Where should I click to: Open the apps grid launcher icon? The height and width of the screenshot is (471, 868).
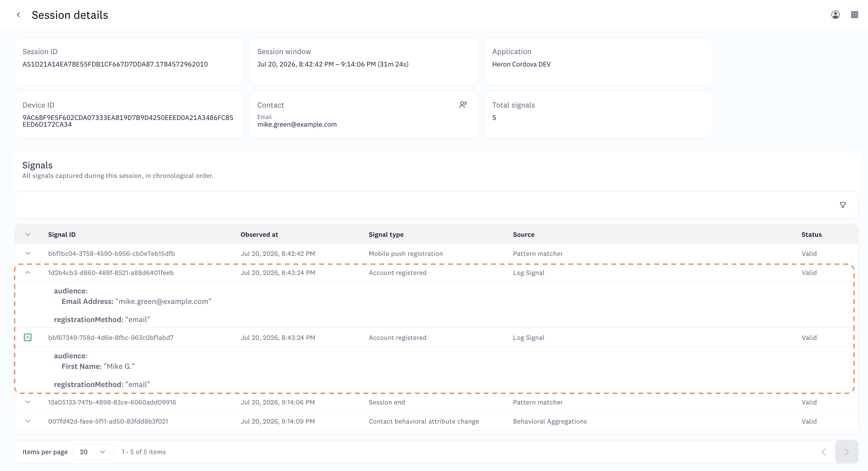pyautogui.click(x=855, y=15)
